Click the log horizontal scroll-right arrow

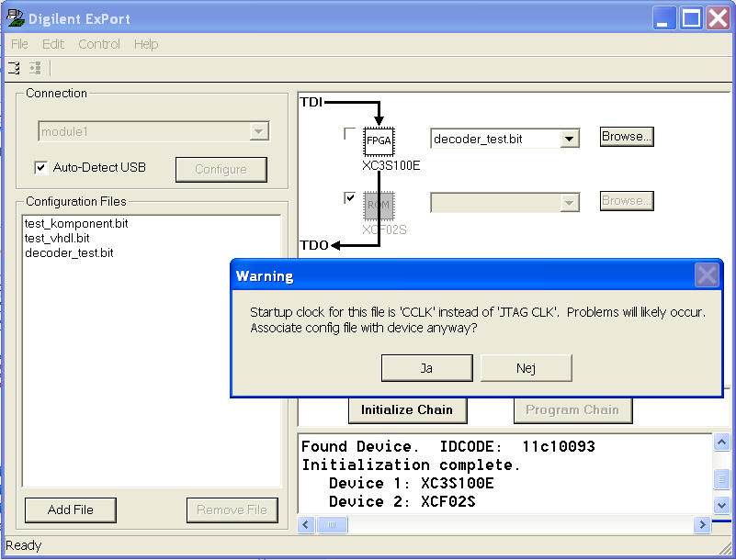click(702, 524)
